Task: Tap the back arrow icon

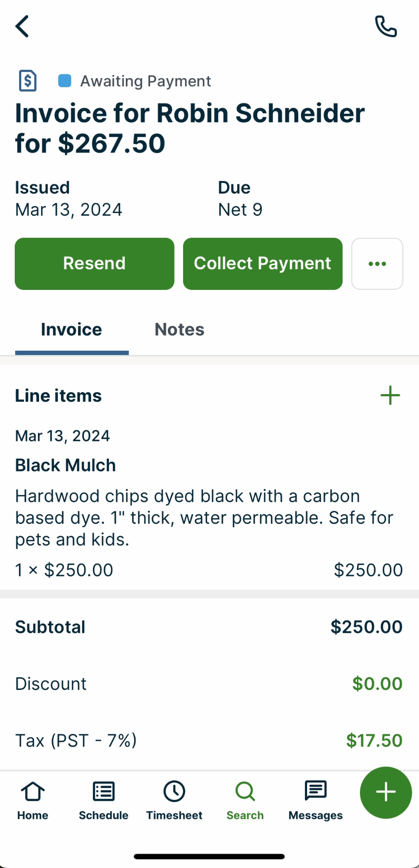Action: pos(23,26)
